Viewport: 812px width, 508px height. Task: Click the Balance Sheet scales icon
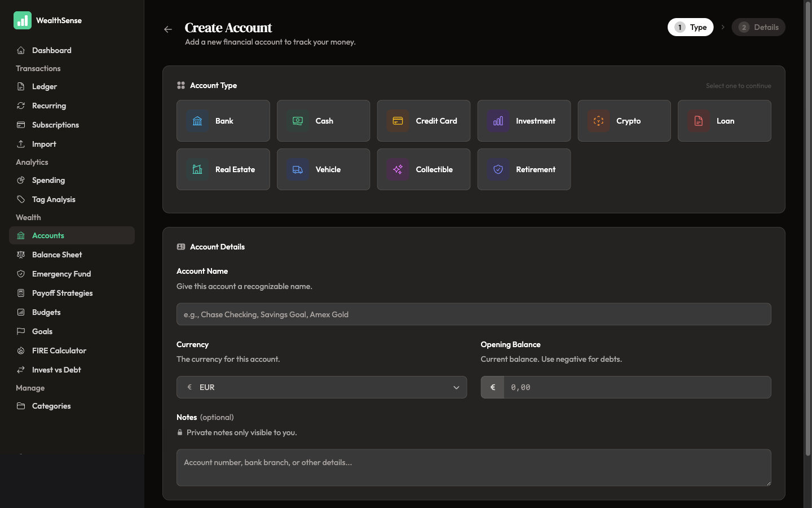(21, 255)
